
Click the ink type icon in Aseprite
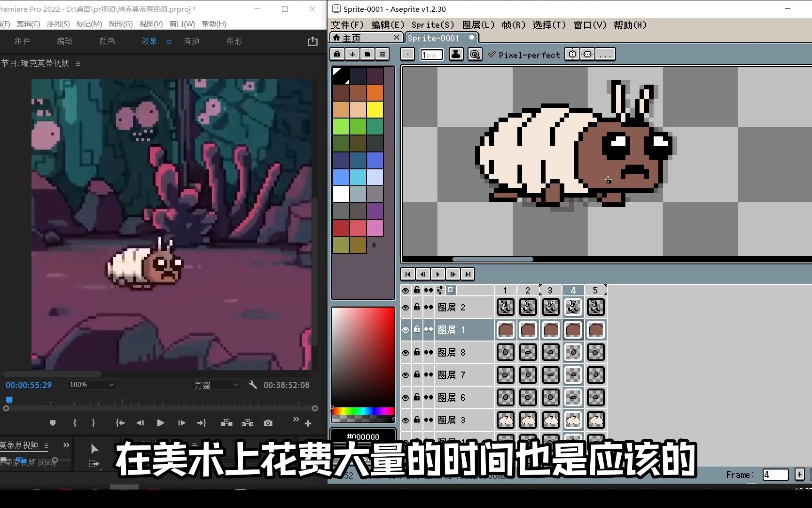tap(456, 55)
